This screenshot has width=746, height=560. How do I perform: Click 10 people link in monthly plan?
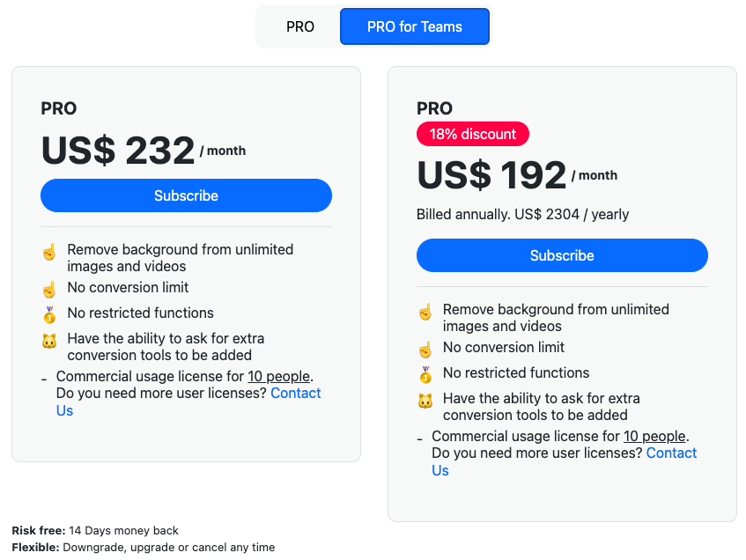[279, 376]
